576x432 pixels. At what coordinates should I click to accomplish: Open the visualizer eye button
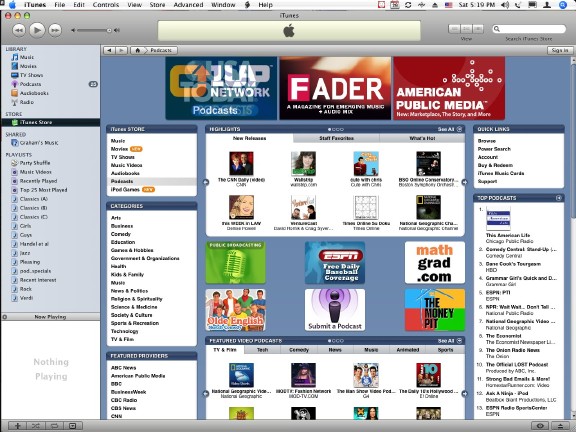coord(540,426)
